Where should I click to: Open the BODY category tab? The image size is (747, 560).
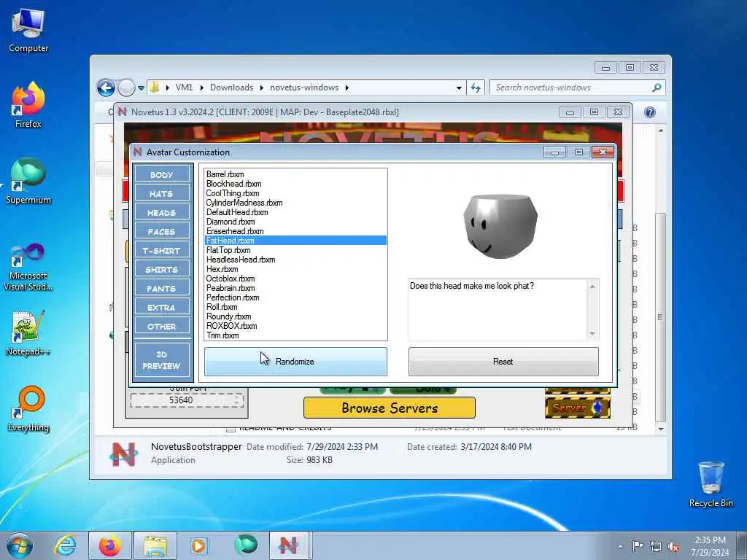(x=162, y=175)
